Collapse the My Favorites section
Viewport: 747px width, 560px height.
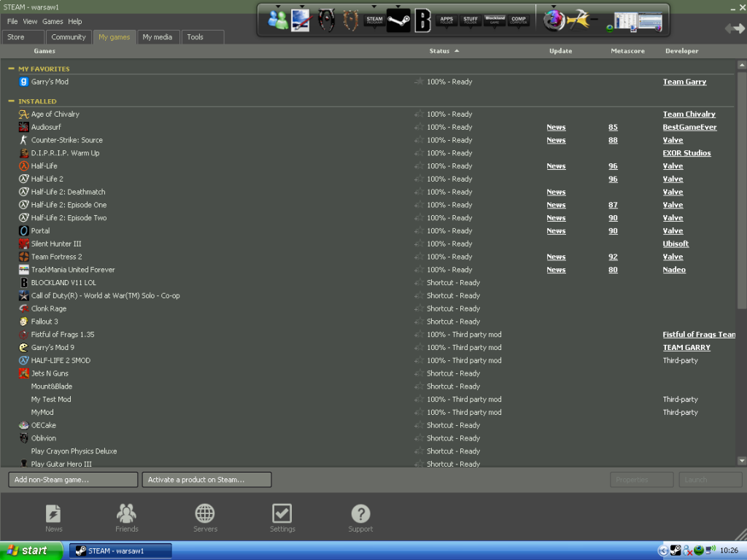tap(11, 69)
